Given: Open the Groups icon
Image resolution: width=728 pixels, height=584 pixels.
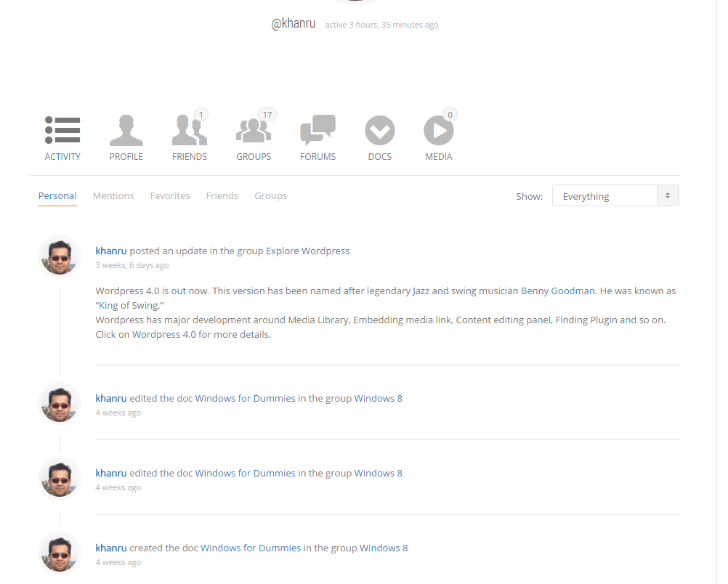Looking at the screenshot, I should click(253, 131).
